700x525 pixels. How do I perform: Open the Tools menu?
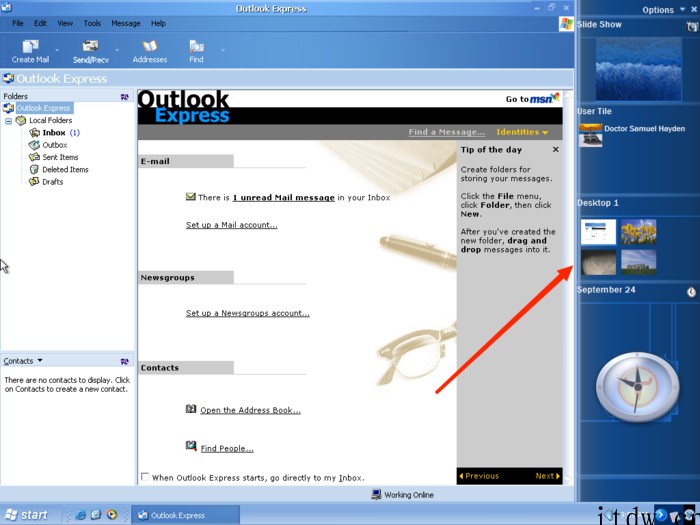pyautogui.click(x=92, y=23)
